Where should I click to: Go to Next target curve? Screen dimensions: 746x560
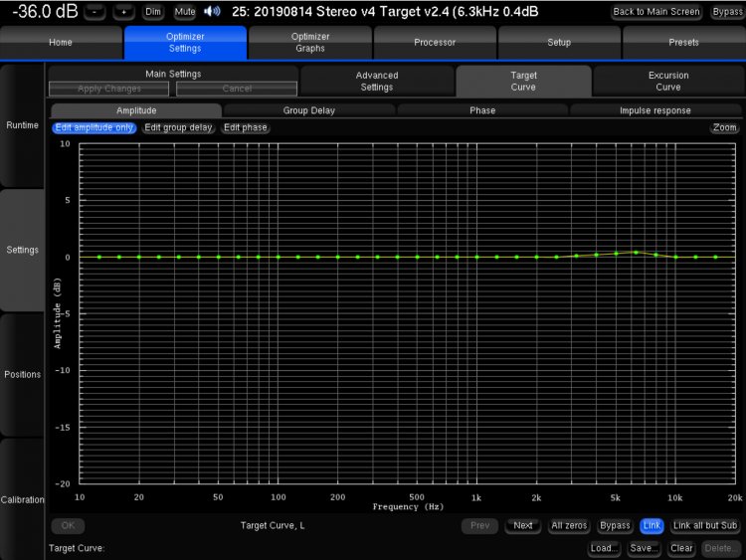[523, 525]
